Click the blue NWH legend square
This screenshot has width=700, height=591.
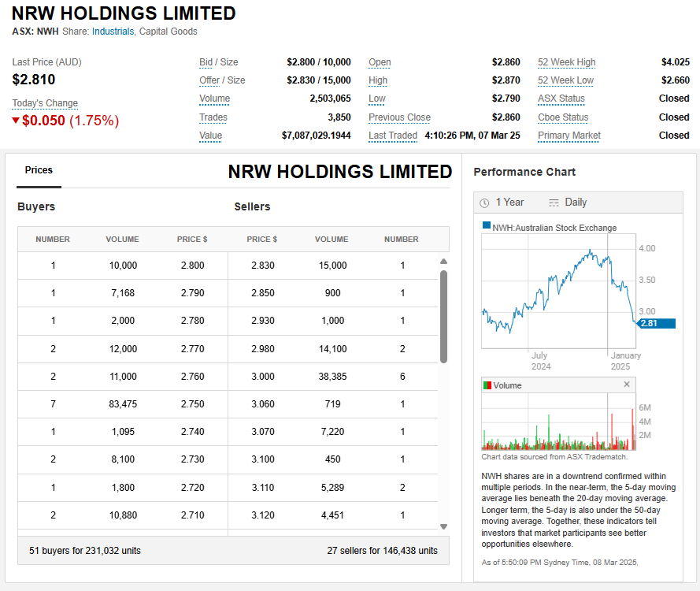tap(486, 227)
